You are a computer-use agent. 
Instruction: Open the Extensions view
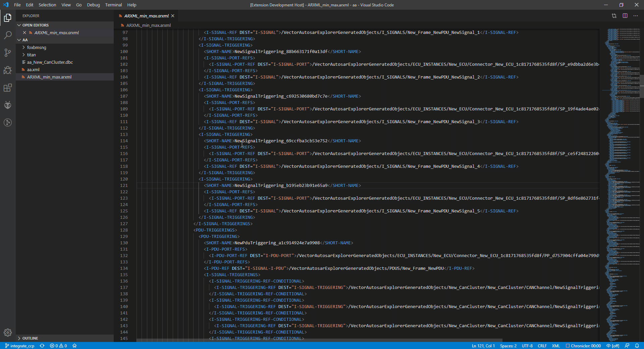[8, 88]
